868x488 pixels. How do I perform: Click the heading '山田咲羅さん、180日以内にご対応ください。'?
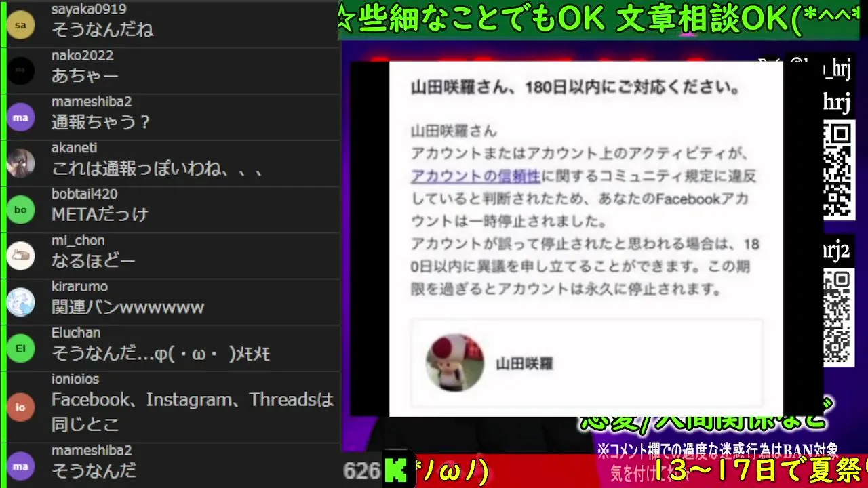tap(575, 88)
